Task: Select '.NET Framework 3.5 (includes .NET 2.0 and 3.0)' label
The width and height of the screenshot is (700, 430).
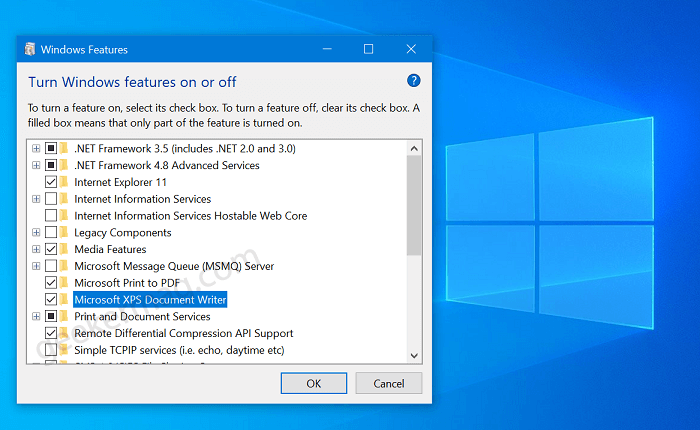Action: click(x=185, y=148)
